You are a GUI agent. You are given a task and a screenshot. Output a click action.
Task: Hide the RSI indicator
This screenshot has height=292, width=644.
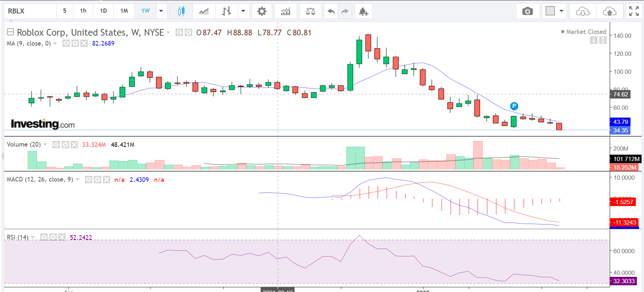tap(44, 237)
